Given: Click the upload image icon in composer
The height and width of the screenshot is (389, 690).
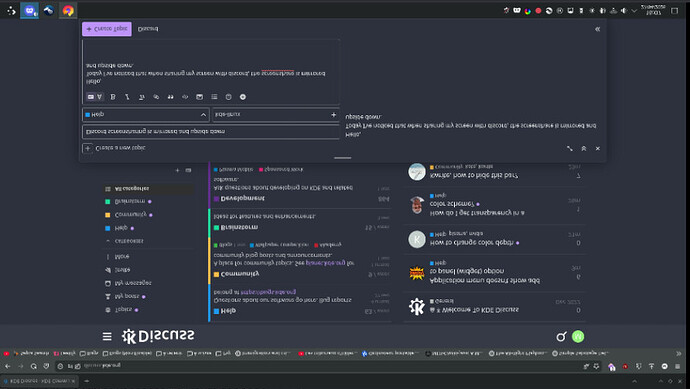Looking at the screenshot, I should (x=199, y=97).
